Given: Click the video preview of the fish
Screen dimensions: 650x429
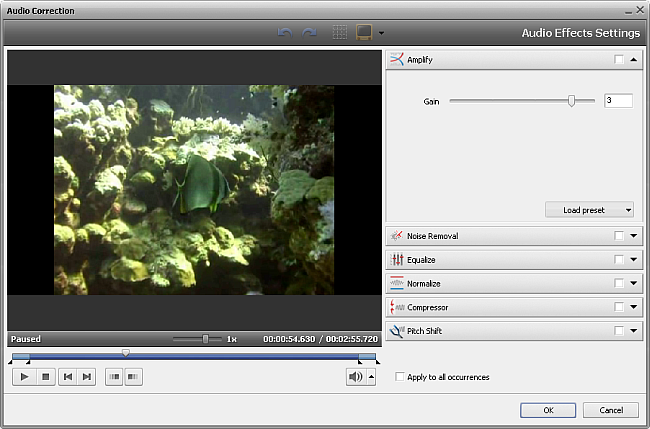Looking at the screenshot, I should (x=194, y=190).
